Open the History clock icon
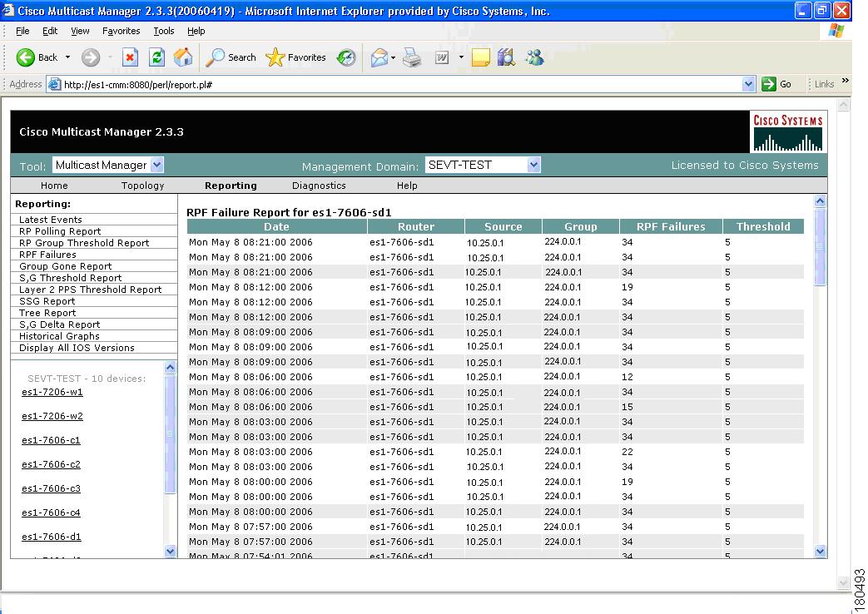The width and height of the screenshot is (868, 614). (346, 57)
